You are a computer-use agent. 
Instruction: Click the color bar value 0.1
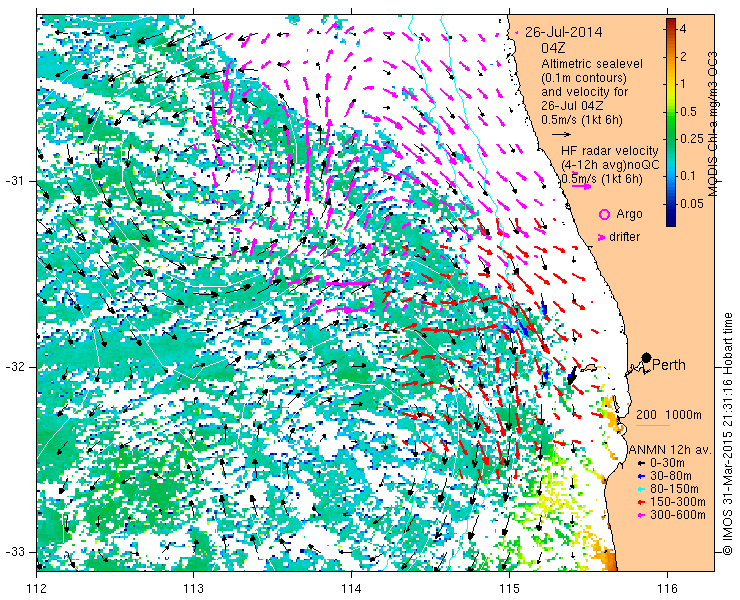[x=688, y=176]
